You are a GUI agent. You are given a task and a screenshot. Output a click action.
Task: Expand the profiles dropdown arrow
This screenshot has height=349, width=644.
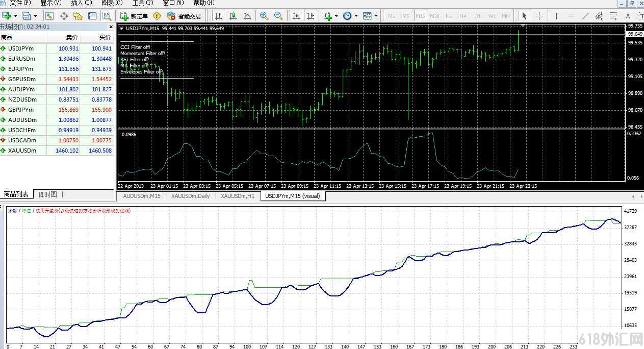tap(35, 16)
